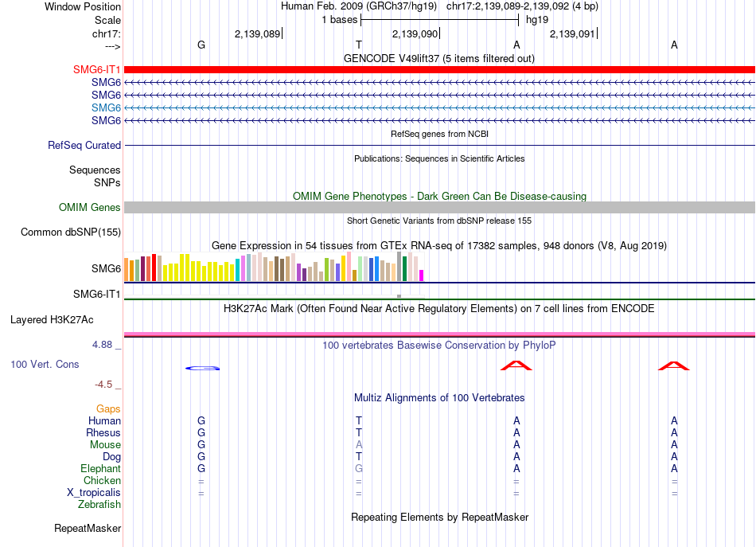Image resolution: width=756 pixels, height=547 pixels.
Task: Click the X_tropicalis species row label
Action: point(94,493)
